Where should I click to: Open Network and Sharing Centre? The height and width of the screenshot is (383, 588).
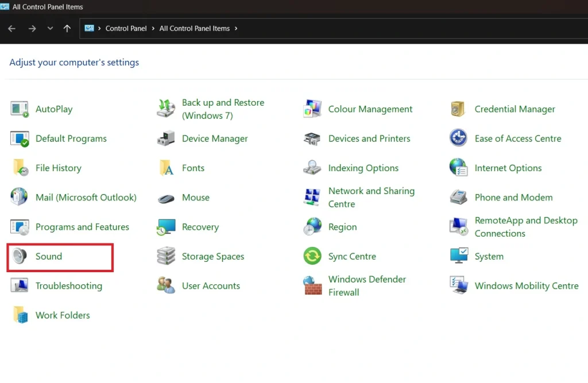tap(371, 197)
